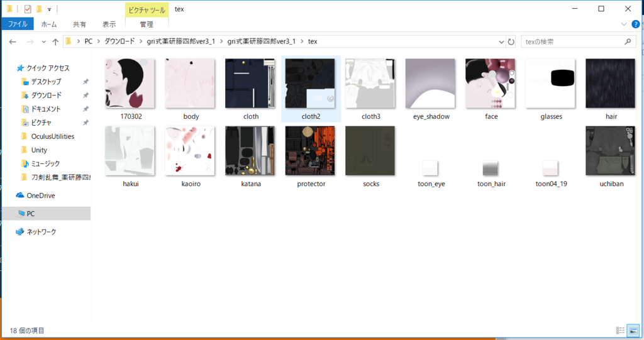This screenshot has height=340, width=644.
Task: Go forward with the forward arrow
Action: click(x=30, y=41)
